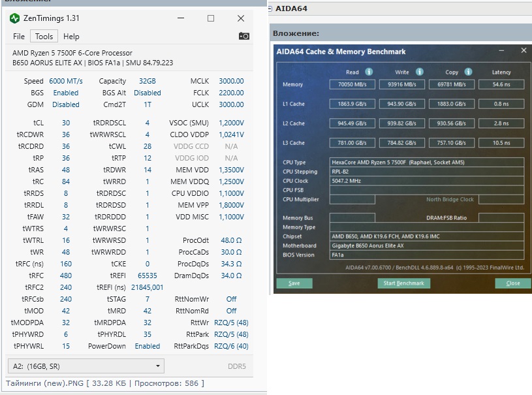
Task: Click the Save button in AIDA64
Action: [x=294, y=283]
